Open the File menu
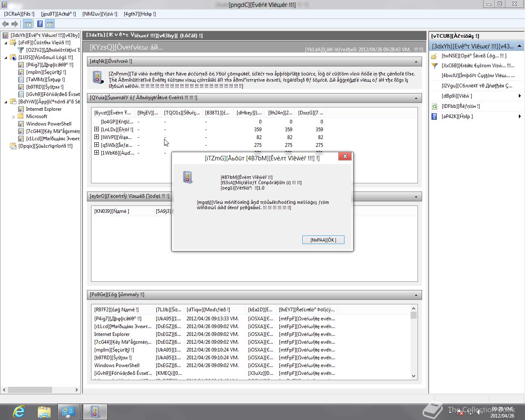This screenshot has width=525, height=420. coord(19,14)
